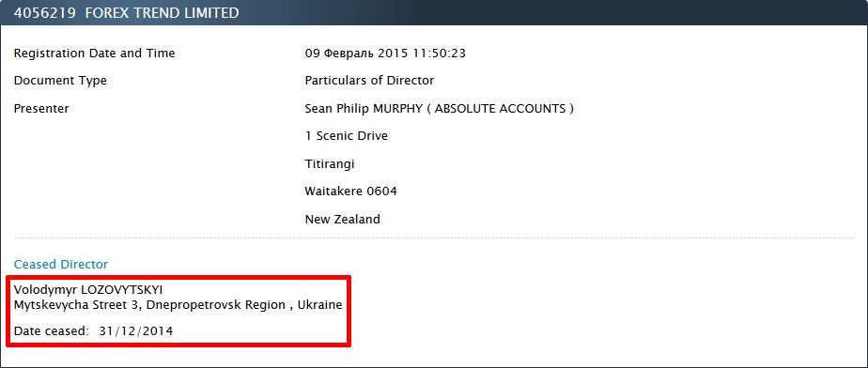This screenshot has height=368, width=868.
Task: Click the 'Particulars of Director' value
Action: coord(369,81)
